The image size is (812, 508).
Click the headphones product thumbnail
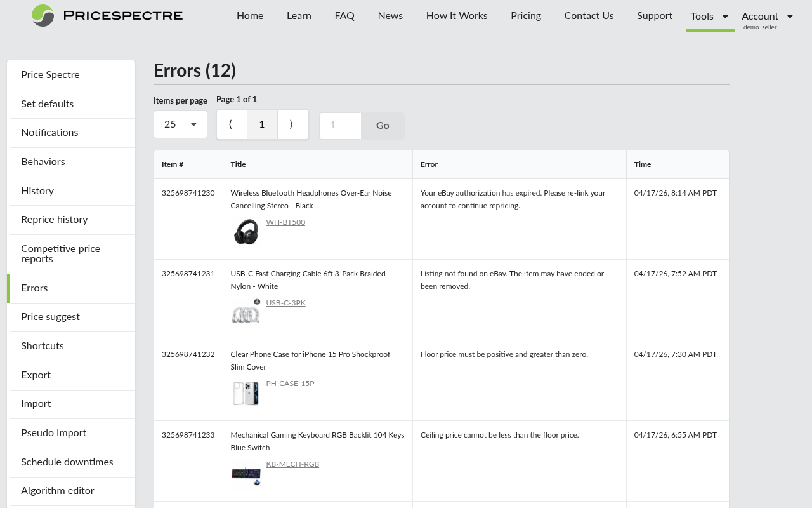click(246, 231)
